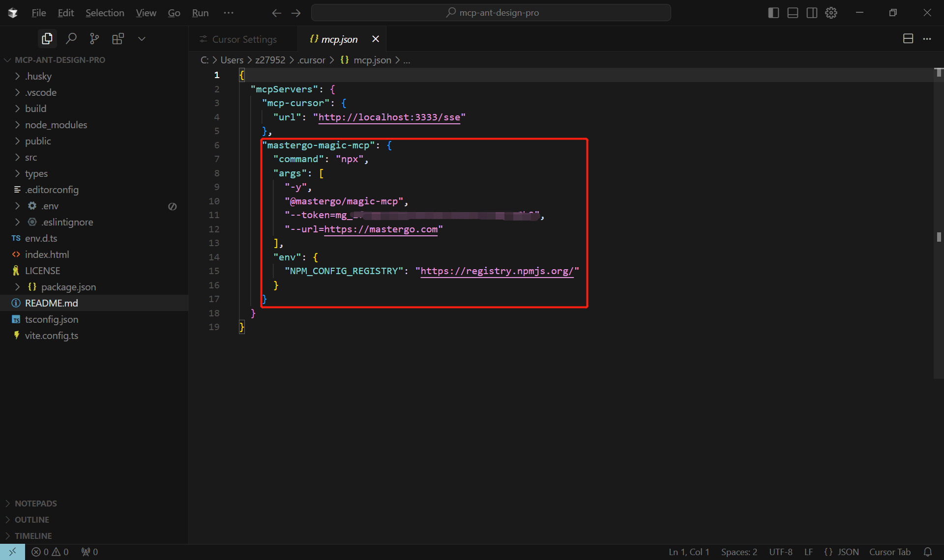Toggle the primary side bar
This screenshot has width=944, height=560.
pyautogui.click(x=773, y=13)
